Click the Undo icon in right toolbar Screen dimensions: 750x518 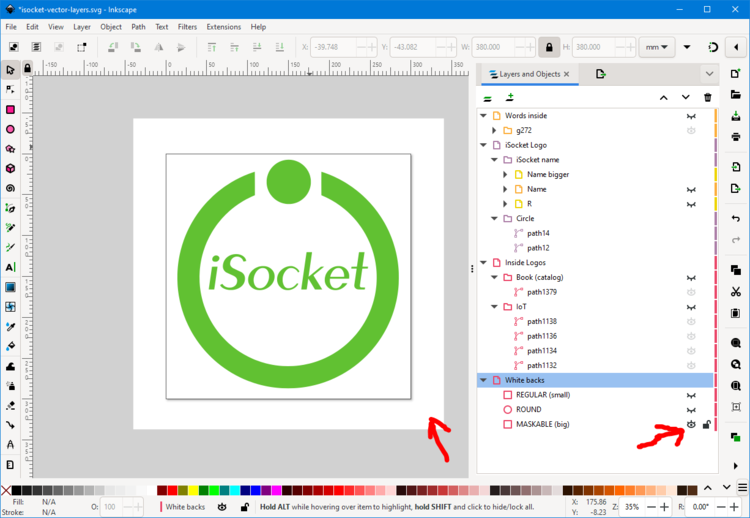click(736, 218)
